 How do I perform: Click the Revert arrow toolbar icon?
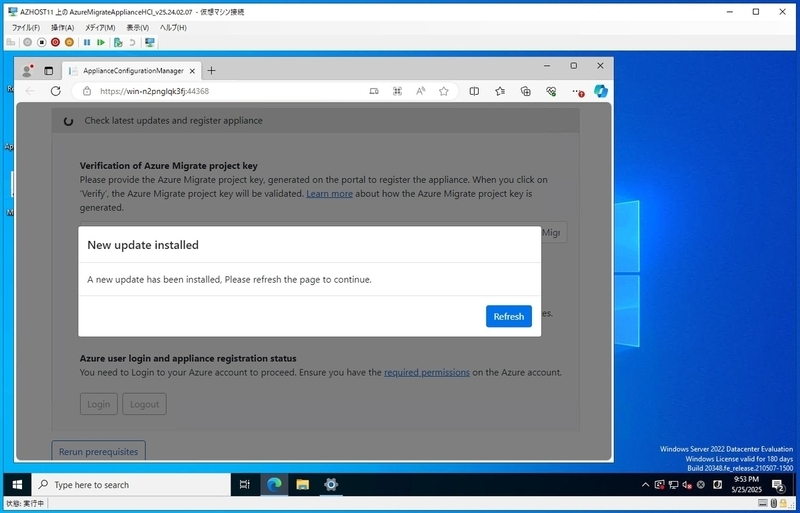pos(132,42)
